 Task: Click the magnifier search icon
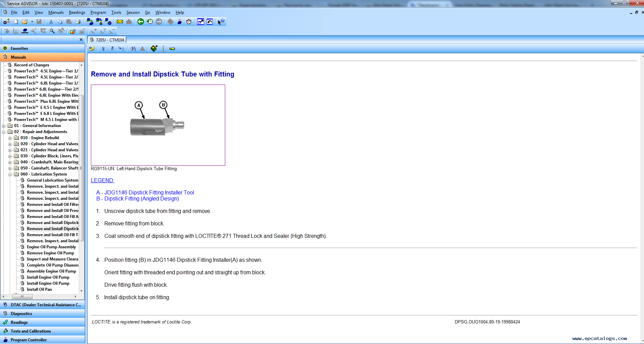[52, 31]
